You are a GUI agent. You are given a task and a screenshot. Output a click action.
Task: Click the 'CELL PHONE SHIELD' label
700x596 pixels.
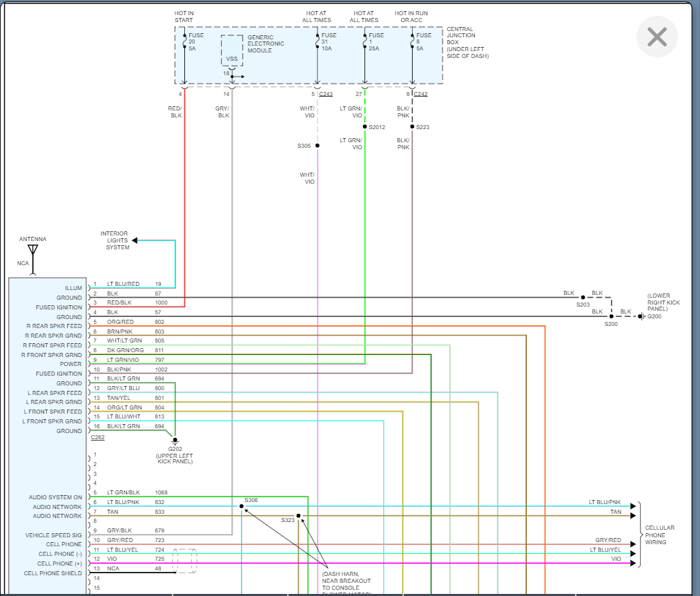click(52, 573)
